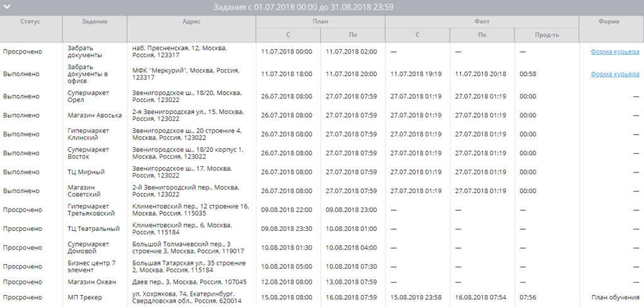Screen dimensions: 644x307
Task: Sort by the Задание column header
Action: 94,22
